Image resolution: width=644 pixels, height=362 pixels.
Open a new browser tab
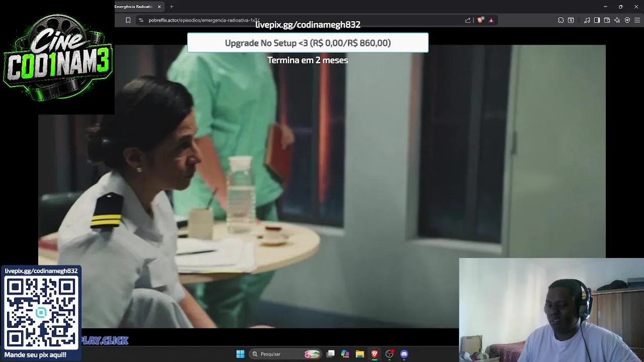tap(172, 7)
